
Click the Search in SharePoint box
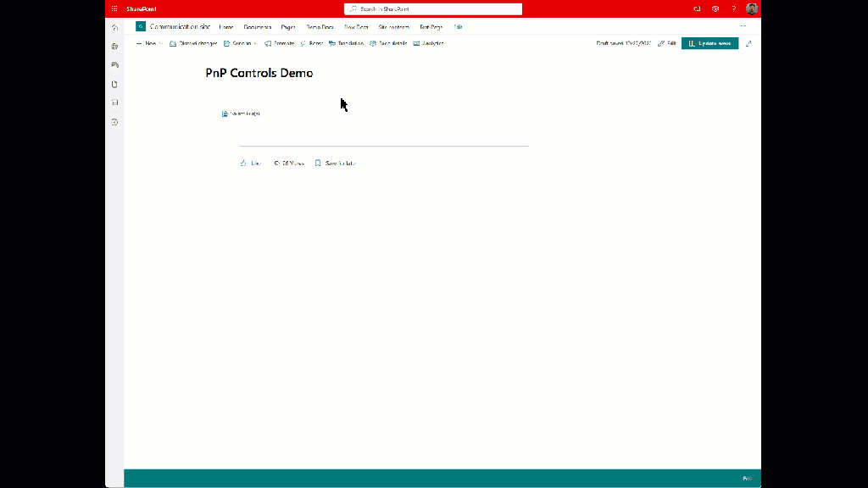[x=432, y=8]
